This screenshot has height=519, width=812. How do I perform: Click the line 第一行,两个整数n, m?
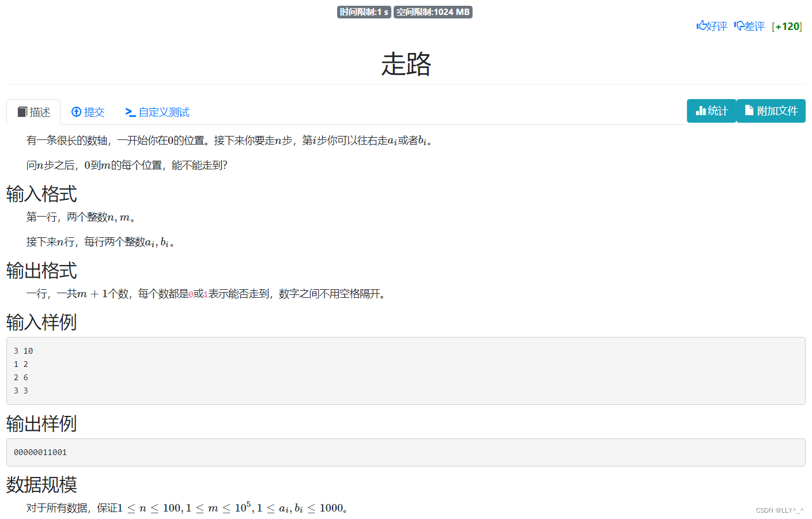click(x=81, y=217)
